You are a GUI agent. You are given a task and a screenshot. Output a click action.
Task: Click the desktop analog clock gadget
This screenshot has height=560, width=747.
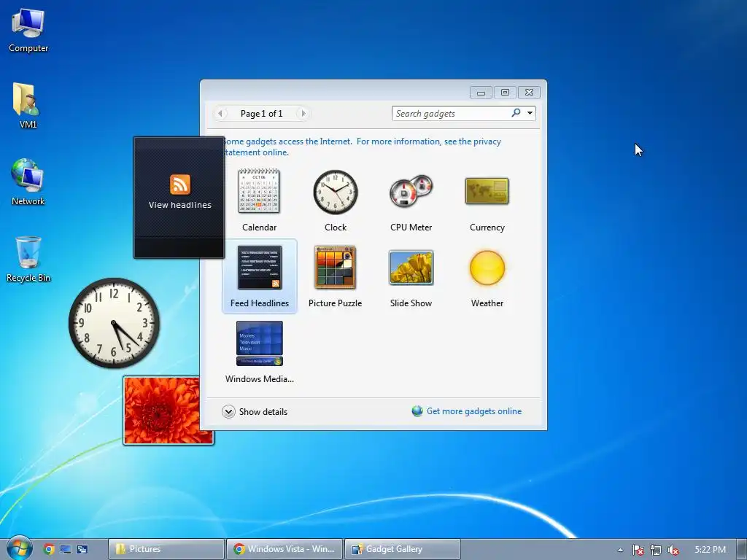pyautogui.click(x=115, y=323)
